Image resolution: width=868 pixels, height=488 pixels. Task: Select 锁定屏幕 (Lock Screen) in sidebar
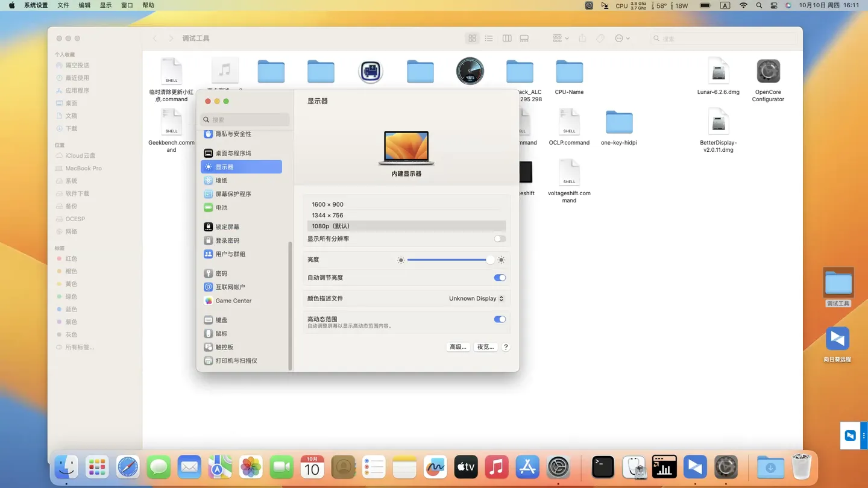pyautogui.click(x=227, y=227)
